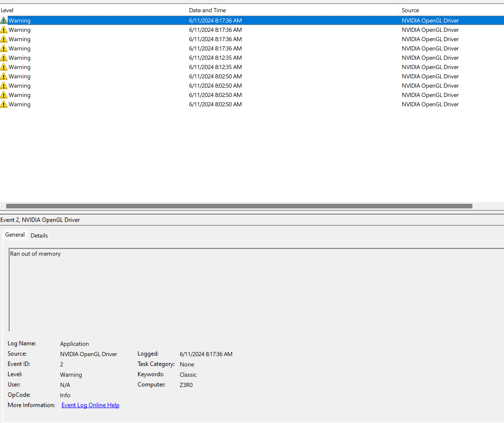Click Source value 'NVIDIA OpenGL Driver' in details pane

pos(88,354)
